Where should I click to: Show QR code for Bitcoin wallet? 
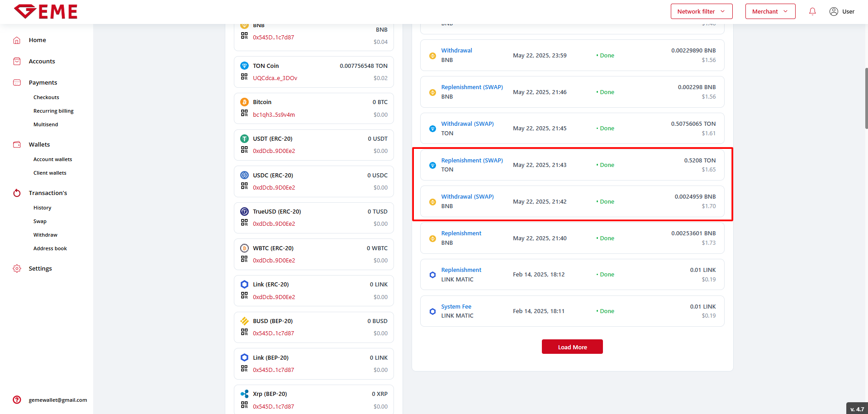244,113
